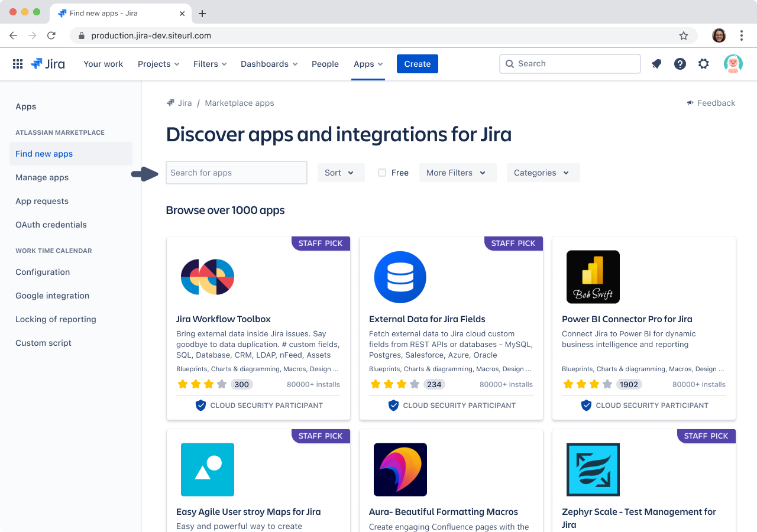Open Jira settings via the gear icon
757x532 pixels.
click(703, 63)
